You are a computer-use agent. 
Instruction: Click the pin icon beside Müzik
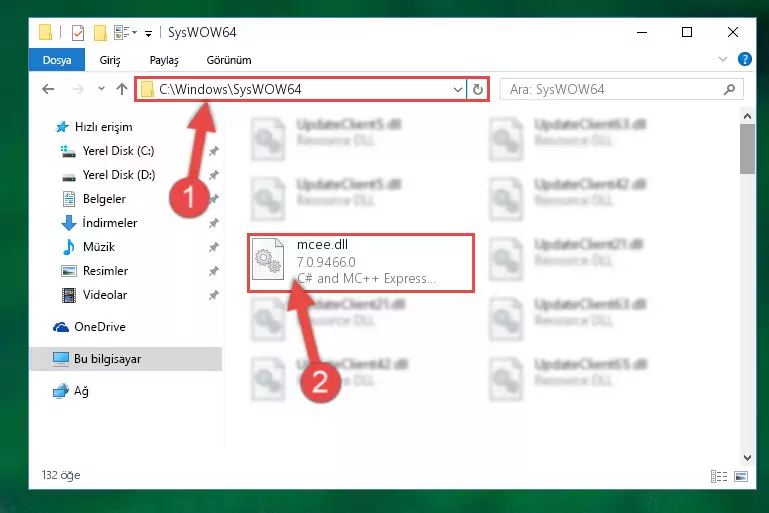point(213,247)
